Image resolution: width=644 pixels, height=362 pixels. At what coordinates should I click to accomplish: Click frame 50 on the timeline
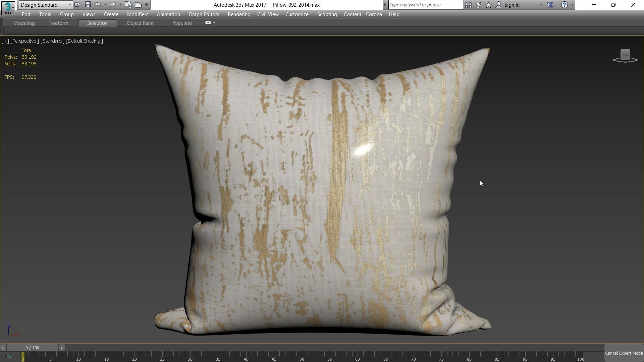pos(302,359)
